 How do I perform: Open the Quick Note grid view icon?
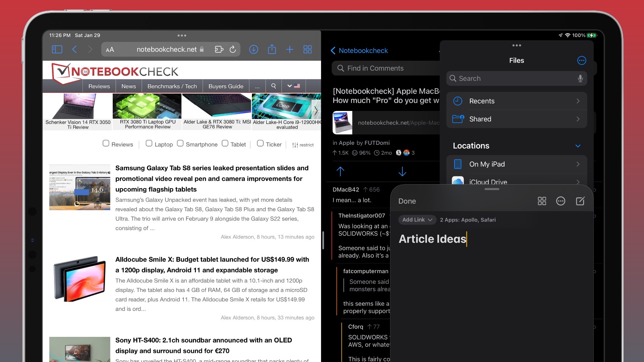[x=542, y=201]
